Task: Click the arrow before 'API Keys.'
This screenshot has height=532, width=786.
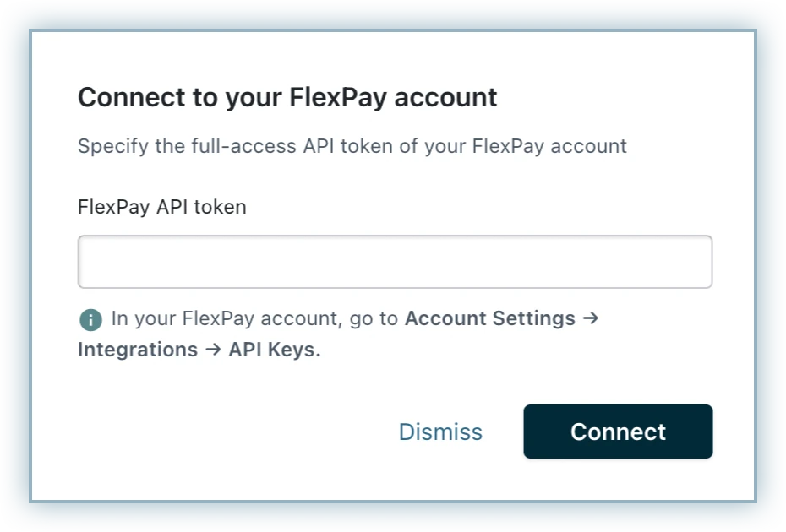Action: coord(213,350)
